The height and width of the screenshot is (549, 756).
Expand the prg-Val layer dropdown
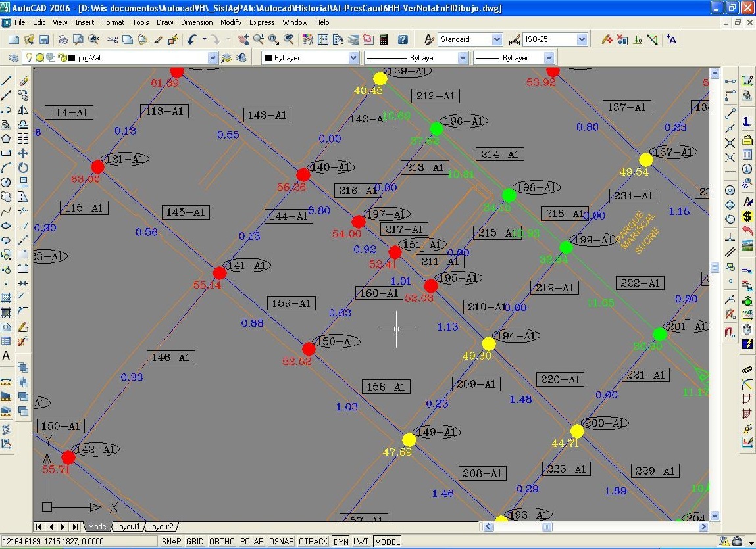click(x=213, y=58)
